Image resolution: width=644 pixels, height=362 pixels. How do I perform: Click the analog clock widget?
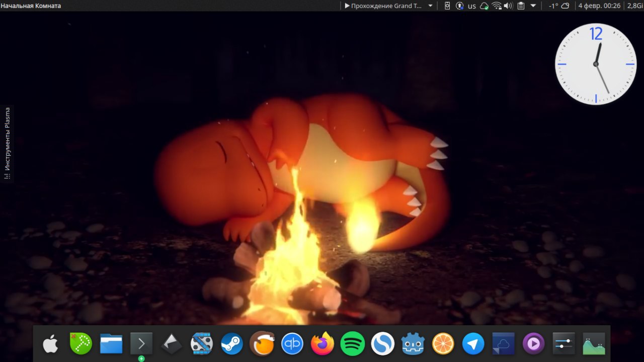596,64
